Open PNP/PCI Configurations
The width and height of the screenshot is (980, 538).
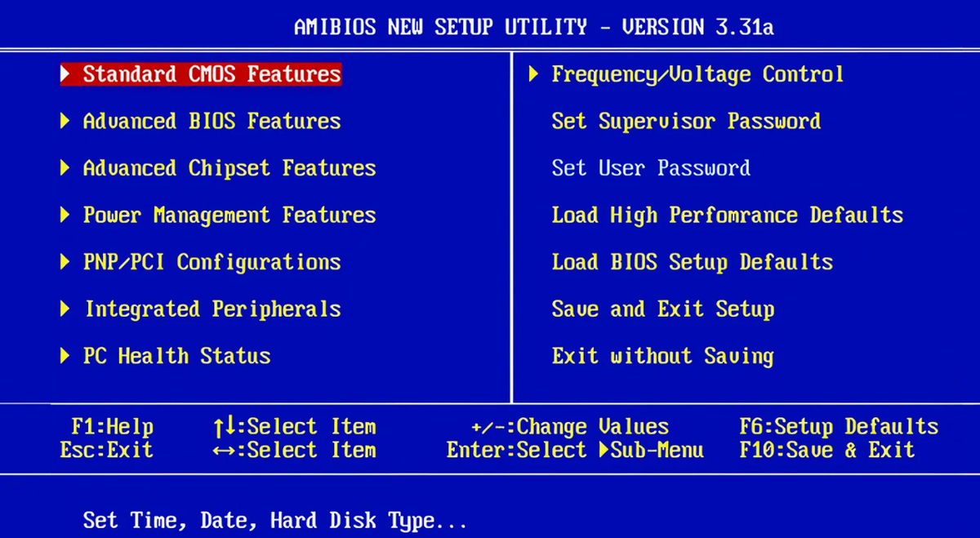(212, 262)
